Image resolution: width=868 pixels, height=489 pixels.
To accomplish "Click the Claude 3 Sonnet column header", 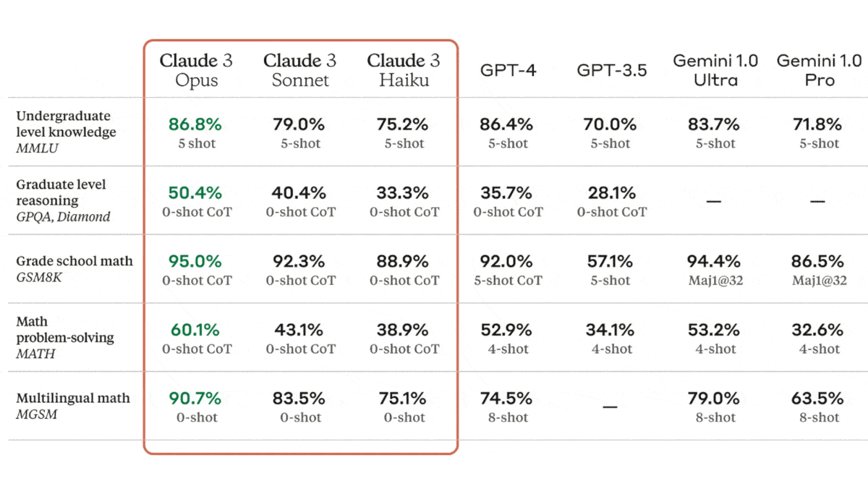I will point(300,70).
